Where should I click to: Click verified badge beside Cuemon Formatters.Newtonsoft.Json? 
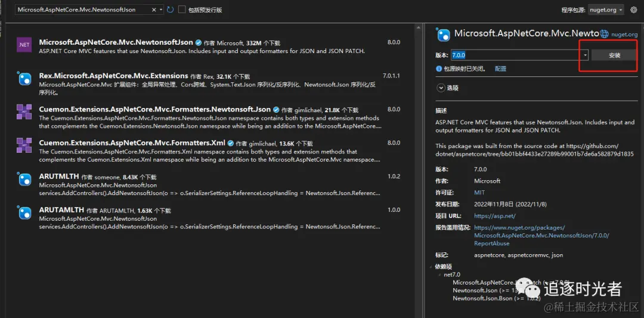[277, 110]
